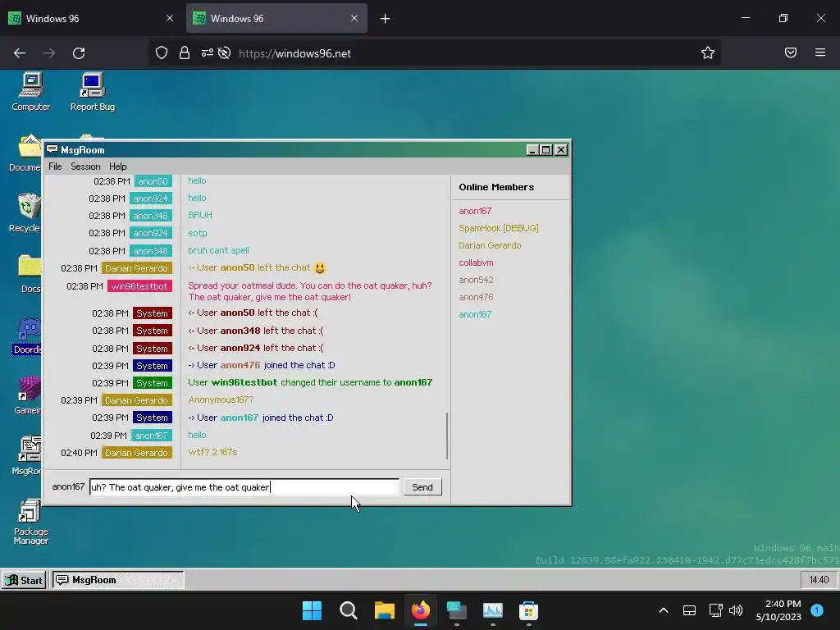
Task: Select the active Windows 96 tab
Action: coord(276,18)
